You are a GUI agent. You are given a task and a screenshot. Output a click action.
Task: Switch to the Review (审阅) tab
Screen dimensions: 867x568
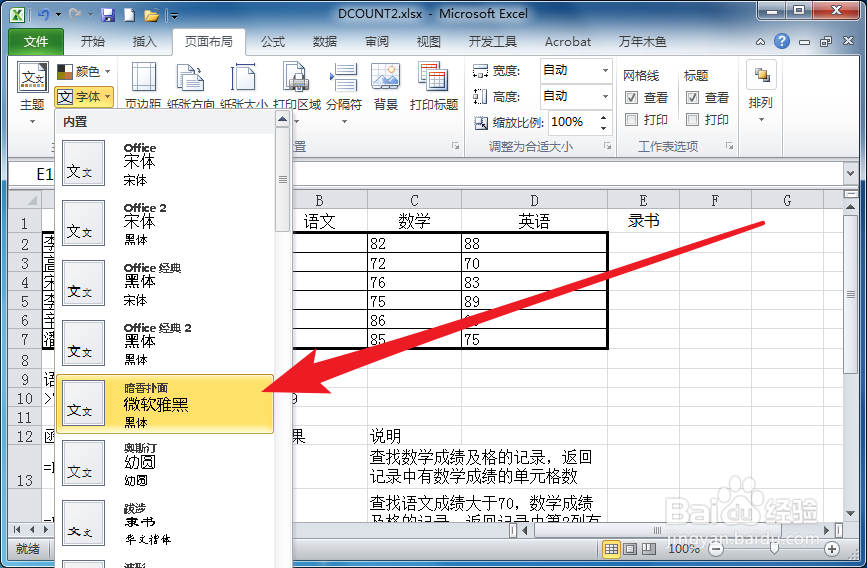(x=377, y=41)
